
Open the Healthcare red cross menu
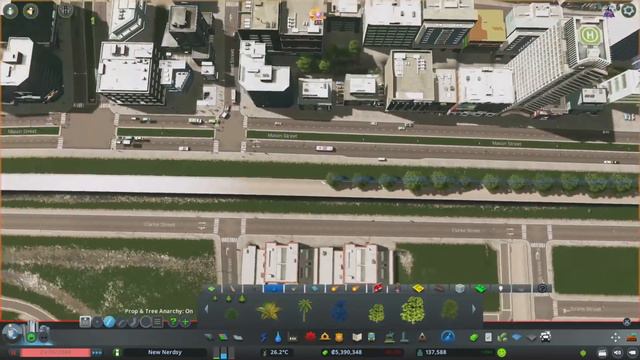310,337
